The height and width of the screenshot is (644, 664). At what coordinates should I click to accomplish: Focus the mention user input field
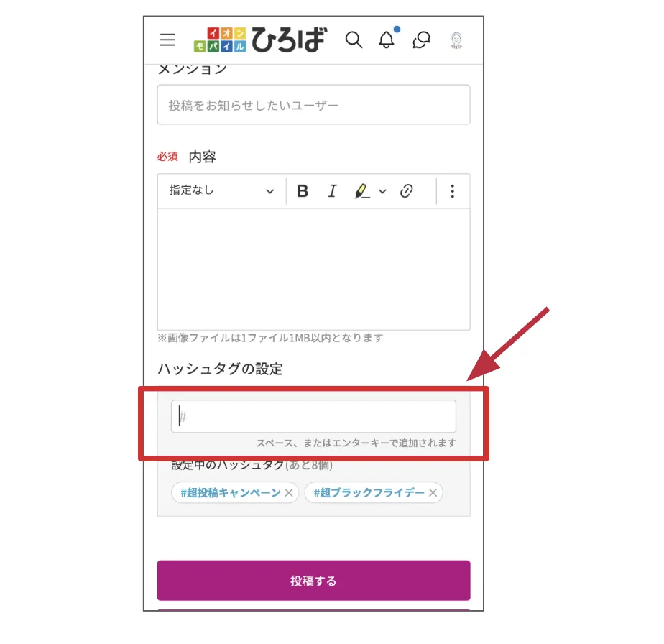coord(314,105)
